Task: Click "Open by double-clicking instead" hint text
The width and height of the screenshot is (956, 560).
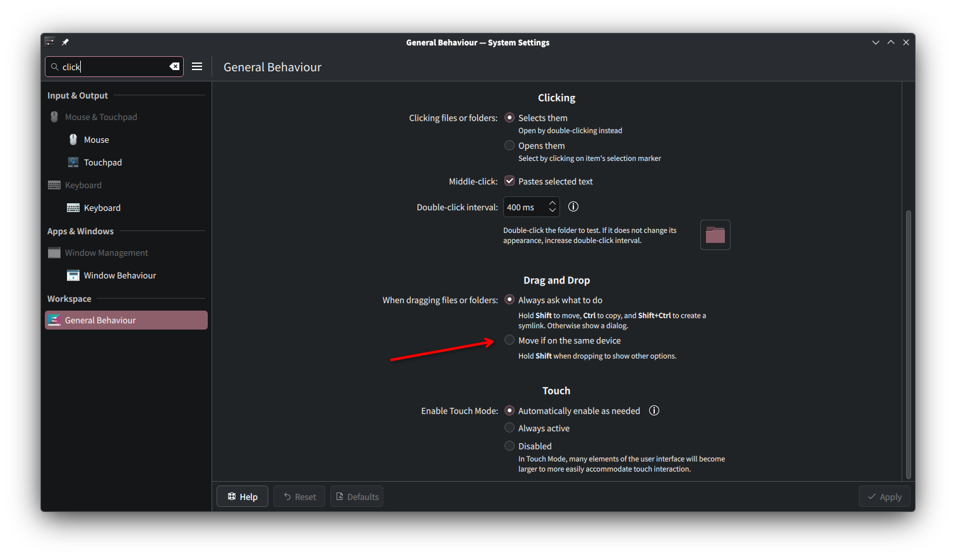Action: click(570, 131)
